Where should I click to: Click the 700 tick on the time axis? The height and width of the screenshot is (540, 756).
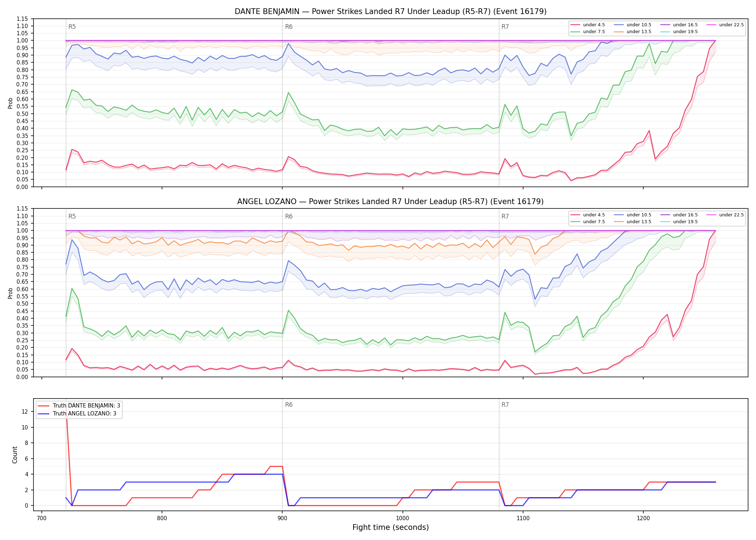[42, 518]
